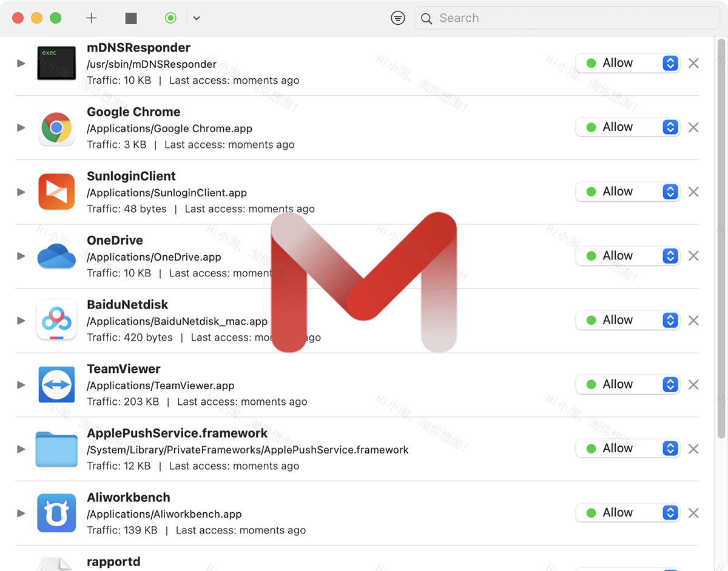Click the Aliworkbench app icon
The height and width of the screenshot is (571, 728).
coord(56,513)
